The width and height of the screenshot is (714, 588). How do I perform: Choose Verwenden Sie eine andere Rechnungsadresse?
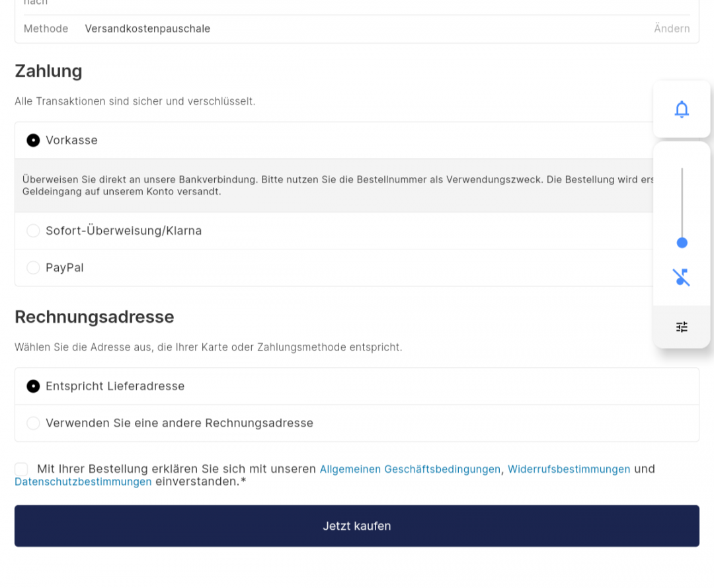pos(33,423)
